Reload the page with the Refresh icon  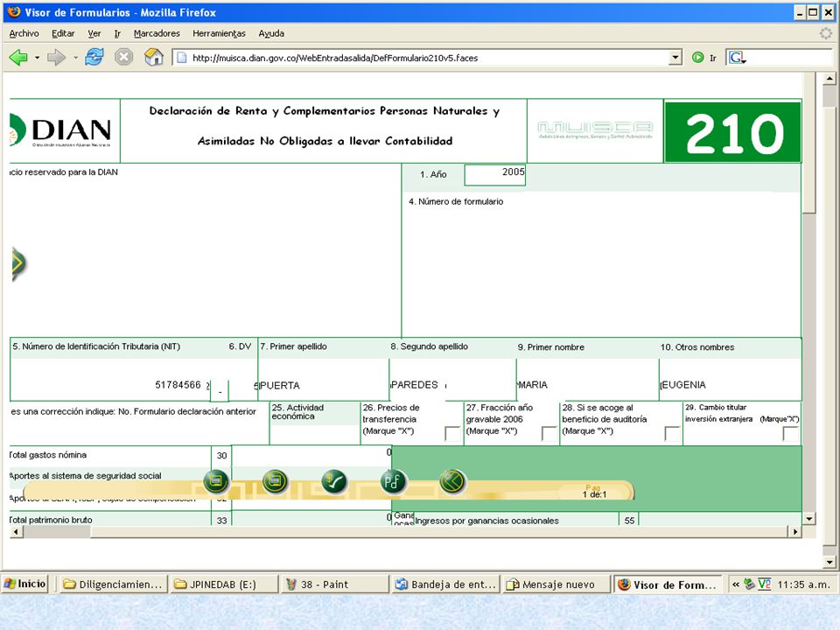[94, 57]
